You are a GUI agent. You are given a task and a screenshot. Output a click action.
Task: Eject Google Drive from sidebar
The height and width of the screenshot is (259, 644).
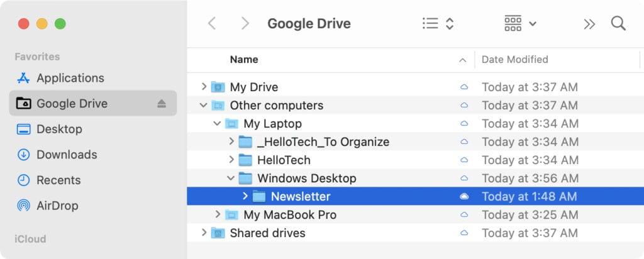click(162, 104)
